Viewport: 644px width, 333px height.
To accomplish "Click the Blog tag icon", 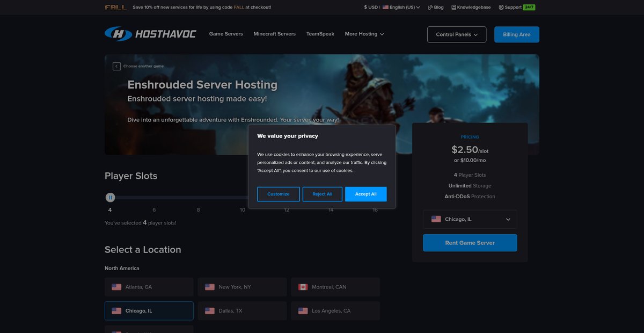I will [430, 8].
